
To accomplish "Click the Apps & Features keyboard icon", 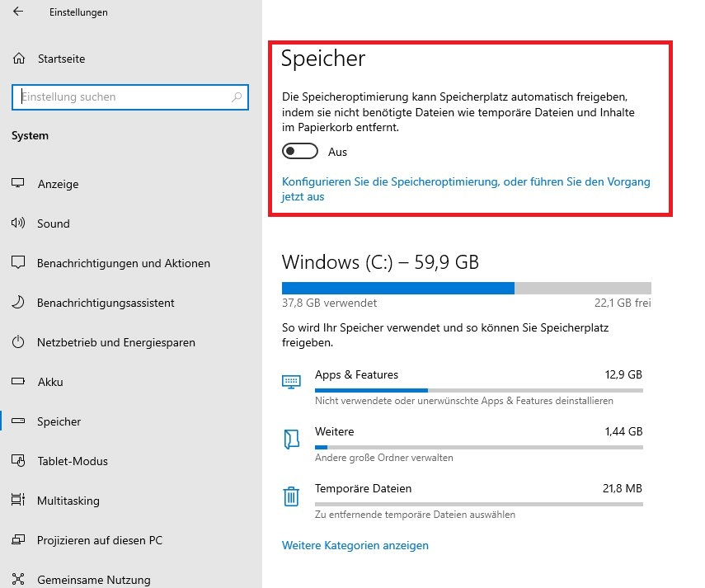I will point(291,382).
